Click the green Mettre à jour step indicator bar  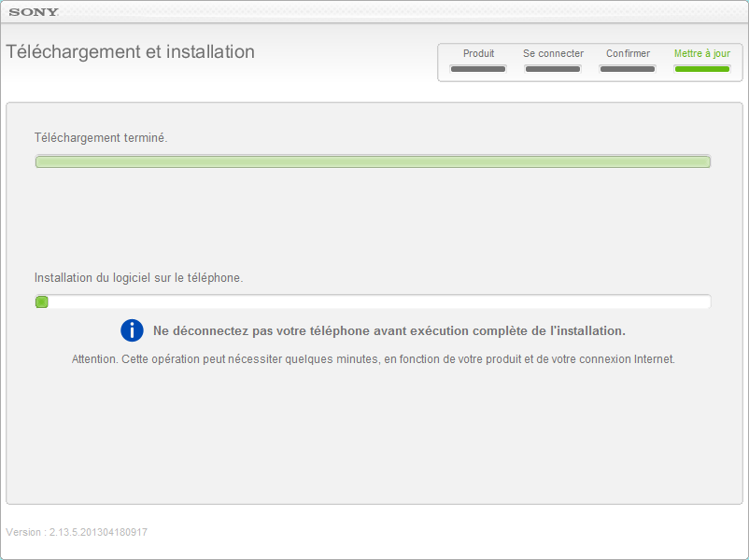click(702, 69)
